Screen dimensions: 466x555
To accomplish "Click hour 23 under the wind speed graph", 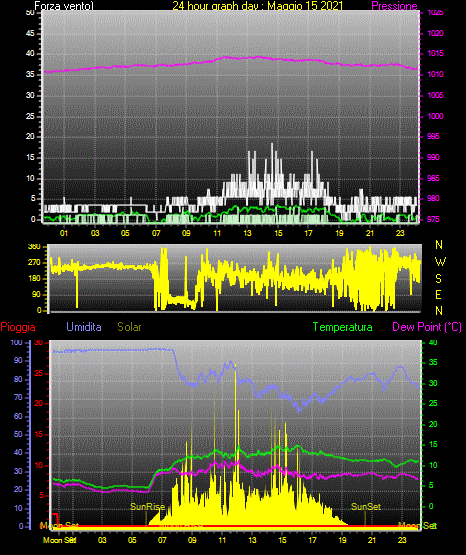I will (x=400, y=233).
